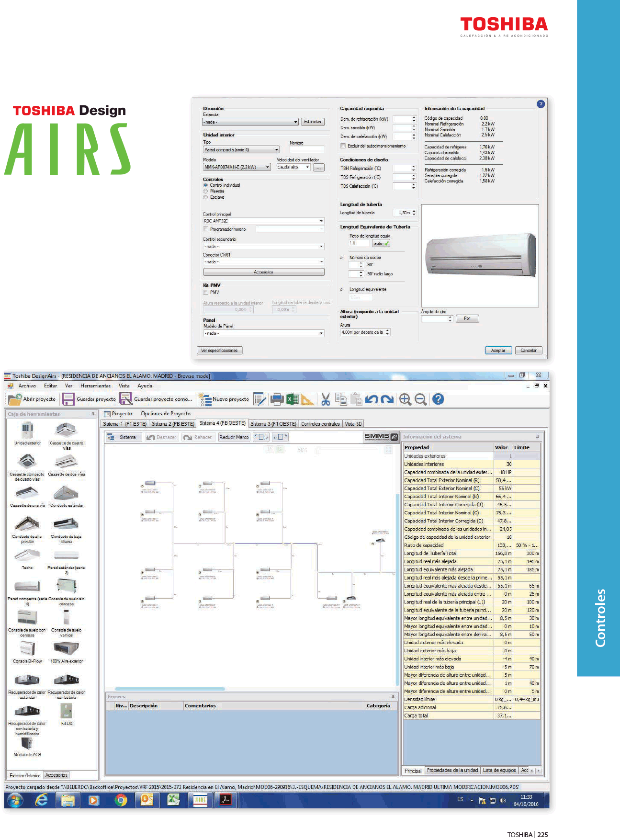Click the print toolbar icon
This screenshot has width=620, height=840.
pos(277,399)
